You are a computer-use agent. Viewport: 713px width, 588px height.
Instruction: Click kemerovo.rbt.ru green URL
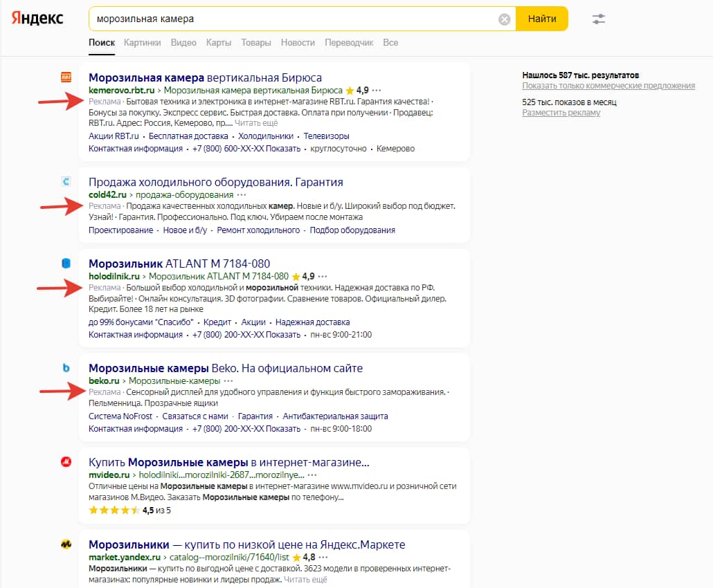pyautogui.click(x=121, y=91)
